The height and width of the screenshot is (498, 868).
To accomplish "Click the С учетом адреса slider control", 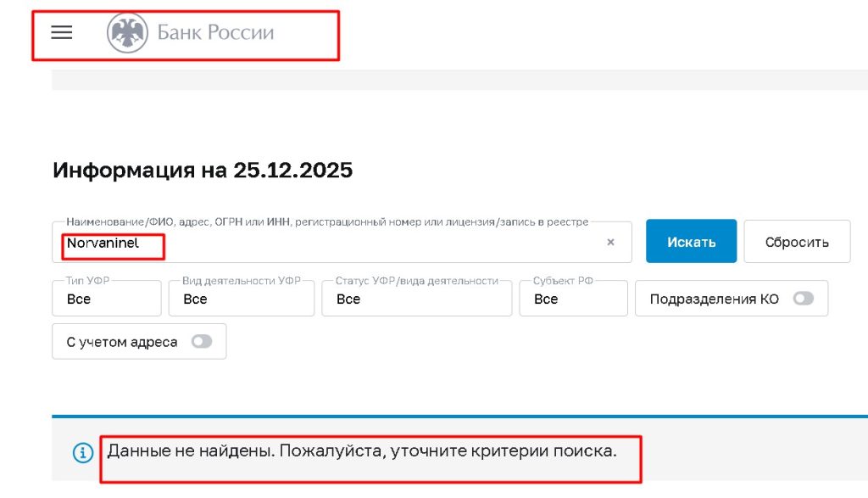I will [200, 340].
